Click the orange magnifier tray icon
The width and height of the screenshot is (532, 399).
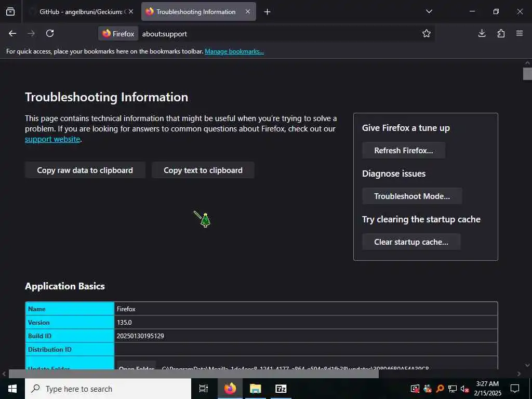tap(440, 389)
